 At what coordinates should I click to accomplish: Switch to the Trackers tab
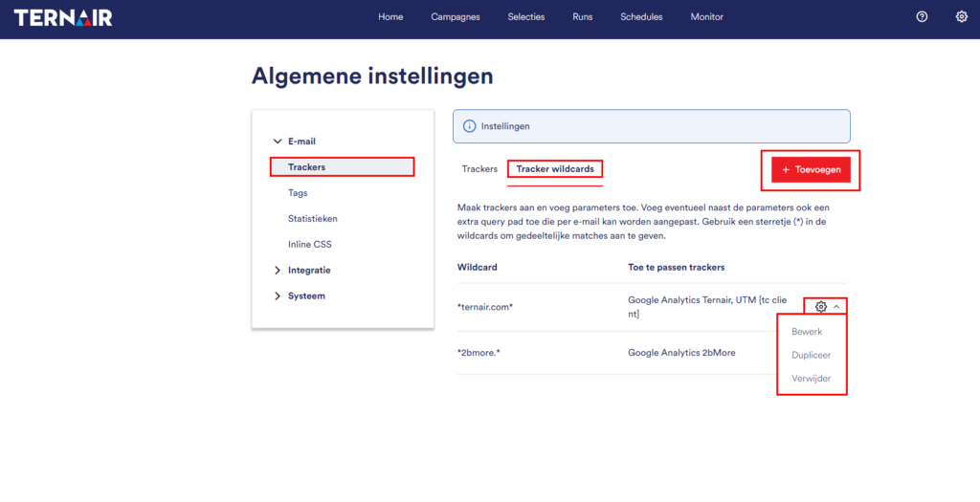coord(479,168)
